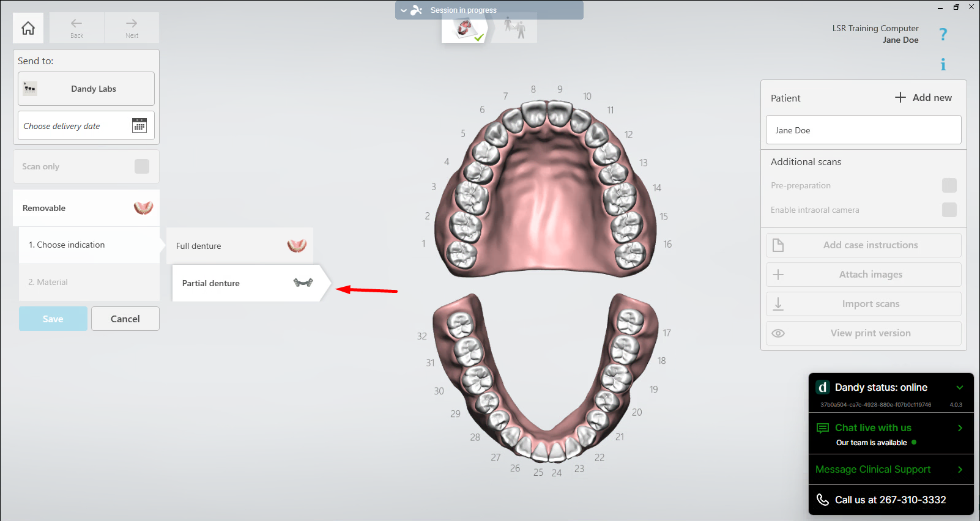980x521 pixels.
Task: Open the info icon
Action: point(943,64)
